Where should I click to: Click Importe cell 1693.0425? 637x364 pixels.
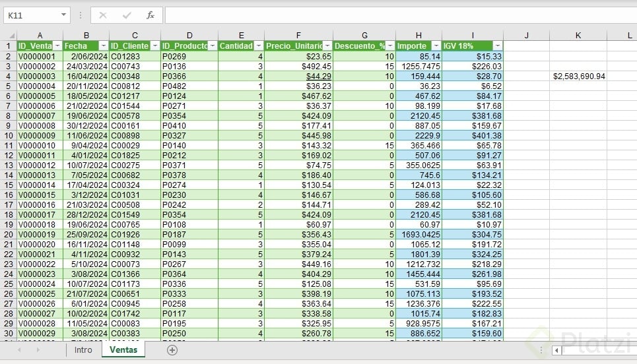coord(419,235)
